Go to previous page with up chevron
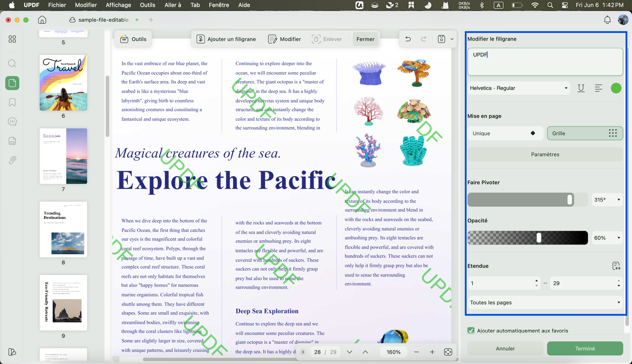Image resolution: width=632 pixels, height=364 pixels. (x=365, y=352)
